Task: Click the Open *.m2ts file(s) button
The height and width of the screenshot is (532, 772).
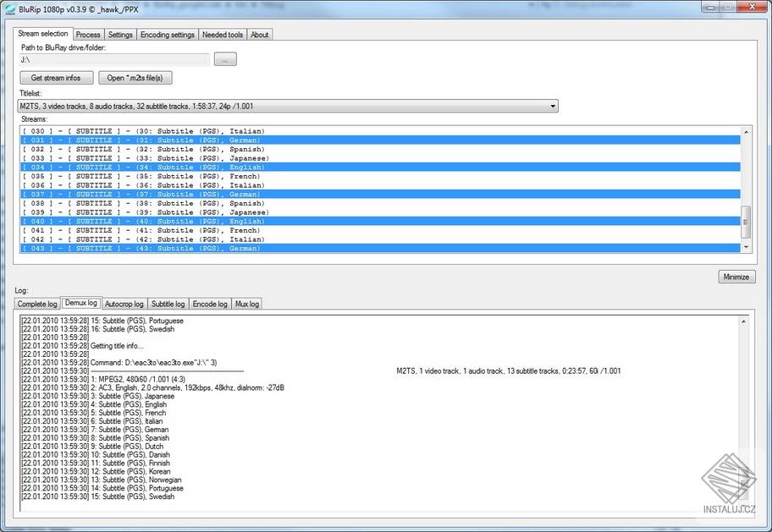Action: [135, 78]
